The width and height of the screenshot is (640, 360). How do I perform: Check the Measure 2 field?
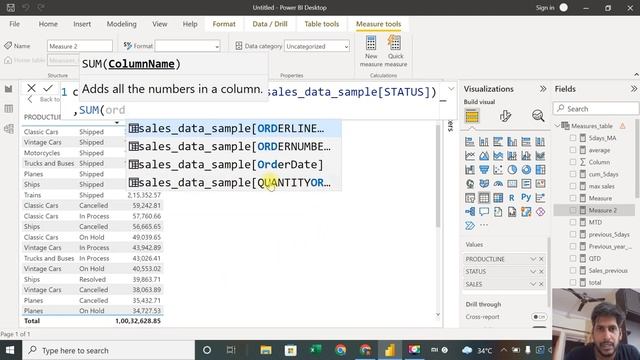click(573, 210)
